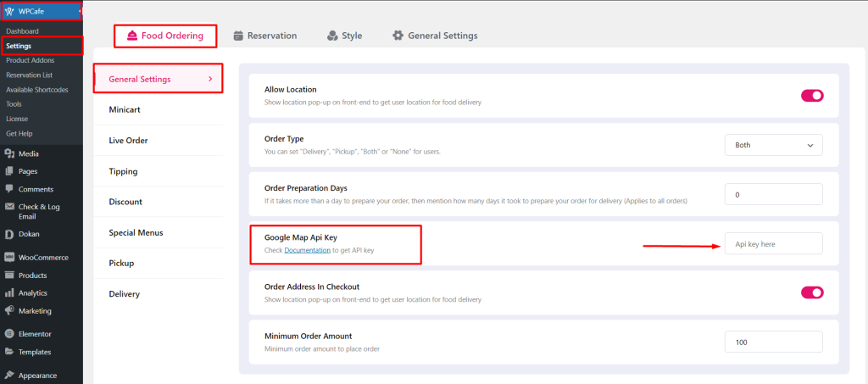The image size is (868, 384).
Task: Click the Google Map Api Key input field
Action: [773, 243]
